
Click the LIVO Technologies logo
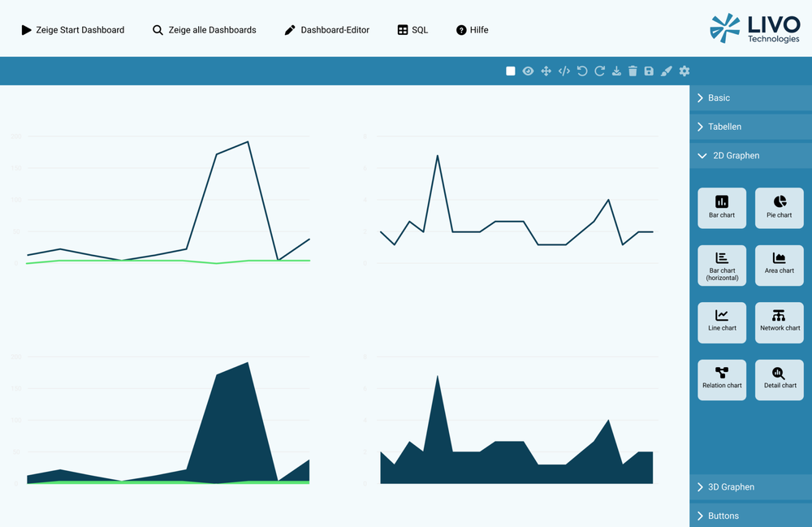pos(755,28)
